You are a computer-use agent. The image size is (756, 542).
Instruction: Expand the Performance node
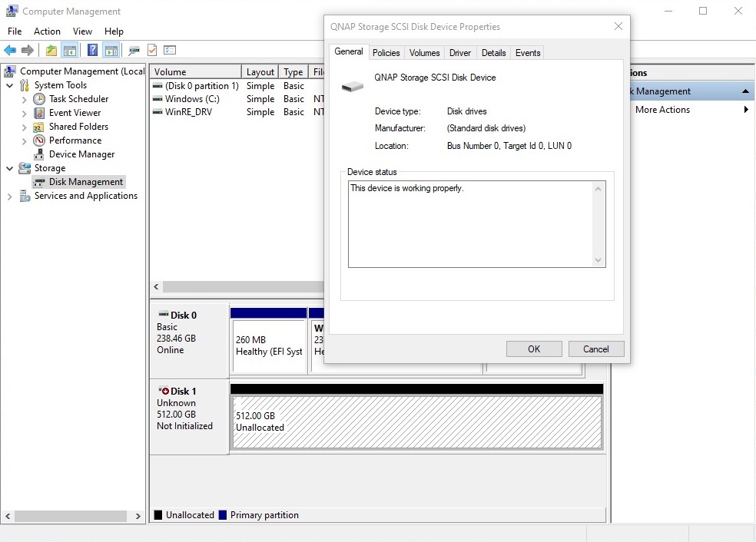tap(24, 141)
